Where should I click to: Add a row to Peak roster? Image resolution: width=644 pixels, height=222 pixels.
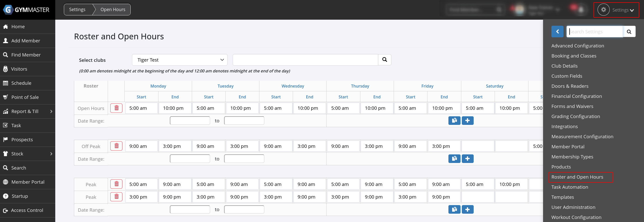tap(468, 209)
